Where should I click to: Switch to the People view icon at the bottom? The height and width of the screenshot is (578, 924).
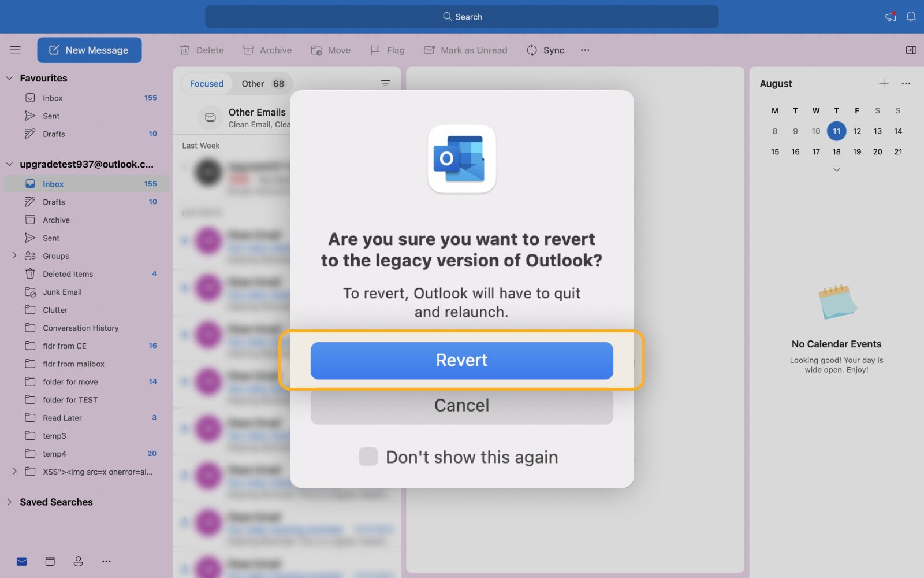79,561
